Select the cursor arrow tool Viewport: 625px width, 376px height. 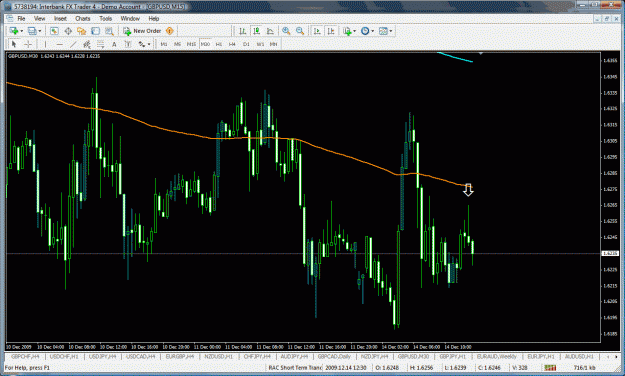(x=14, y=44)
